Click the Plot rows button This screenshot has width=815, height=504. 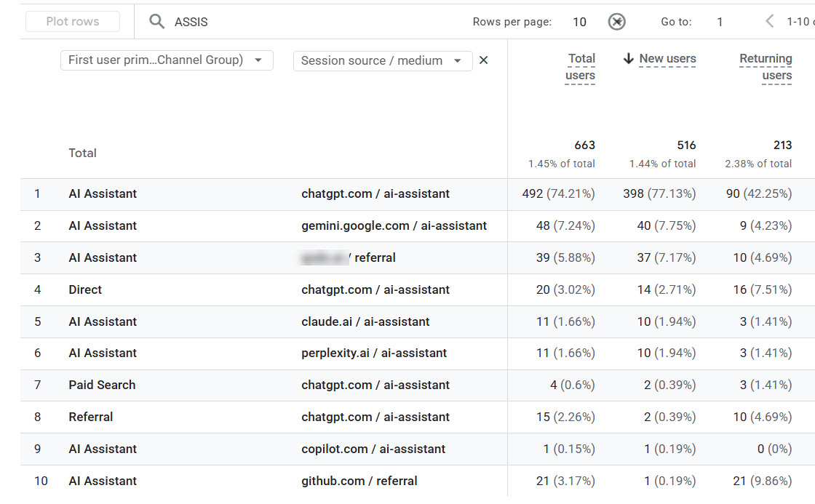[x=73, y=21]
